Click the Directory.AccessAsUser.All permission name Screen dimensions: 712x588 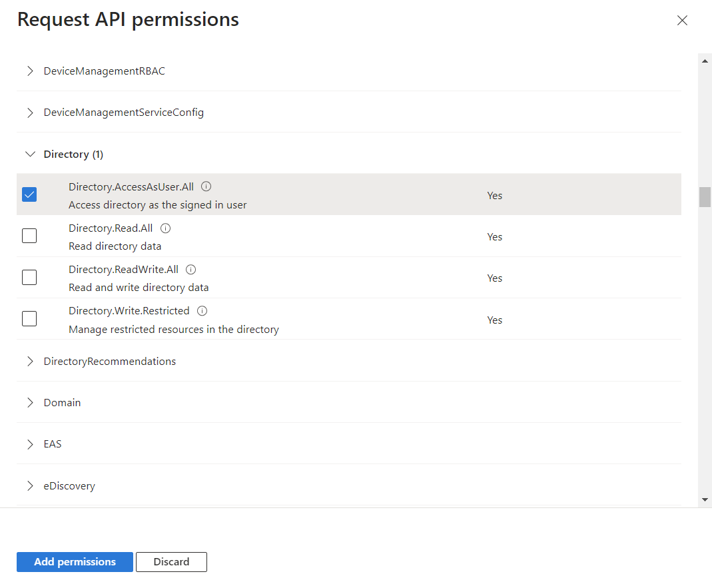click(x=131, y=187)
